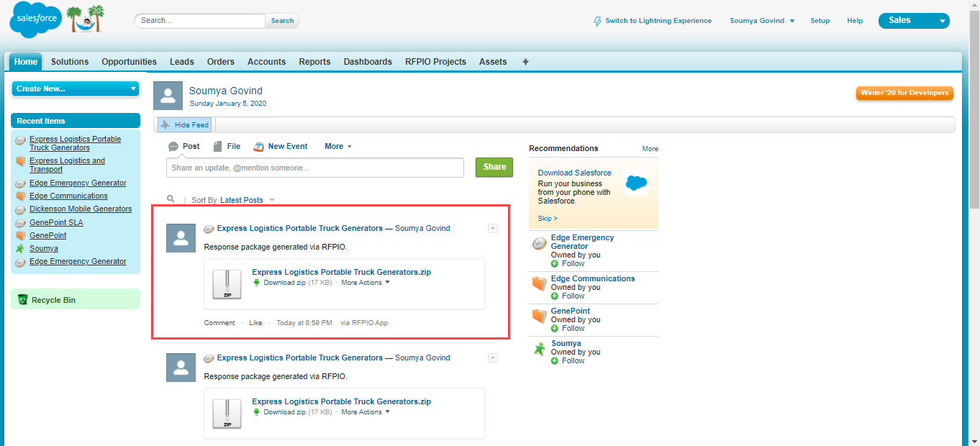The height and width of the screenshot is (446, 980).
Task: Click the author avatar in the 8:59 PM post
Action: pos(181,238)
